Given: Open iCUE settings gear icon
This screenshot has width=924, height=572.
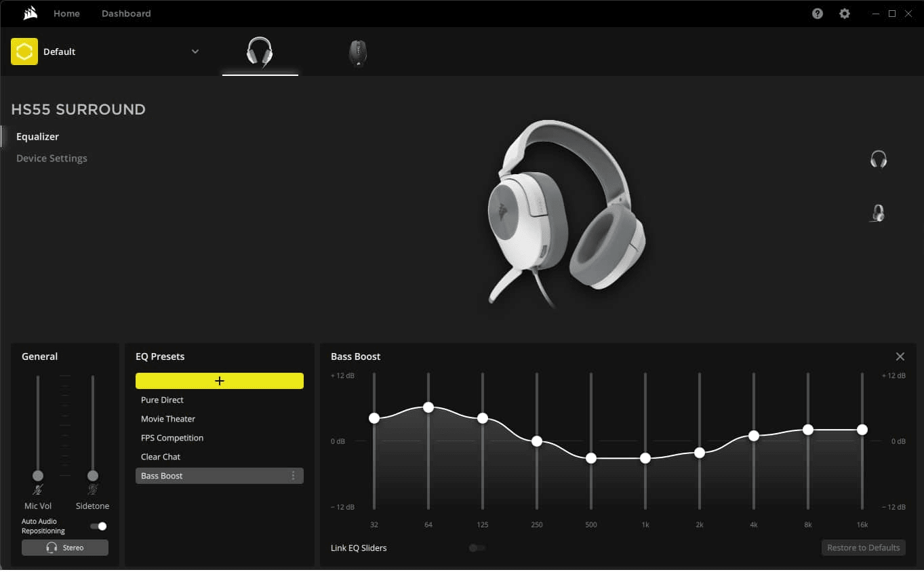Looking at the screenshot, I should click(x=845, y=14).
